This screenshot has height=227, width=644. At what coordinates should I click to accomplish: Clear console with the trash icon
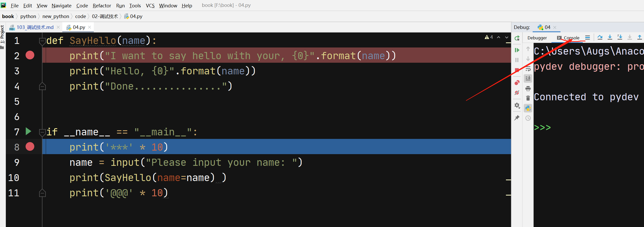coord(528,98)
